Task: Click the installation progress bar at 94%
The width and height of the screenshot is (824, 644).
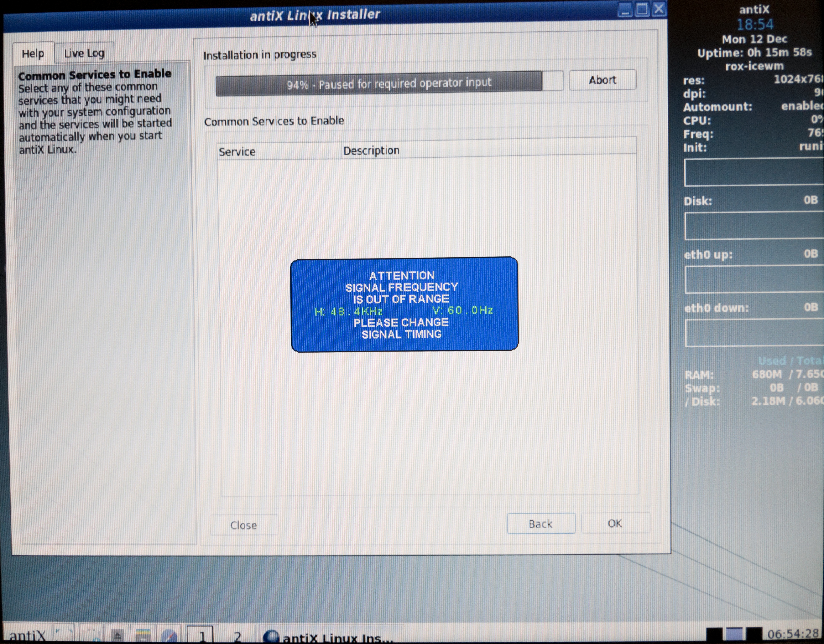Action: click(x=389, y=83)
